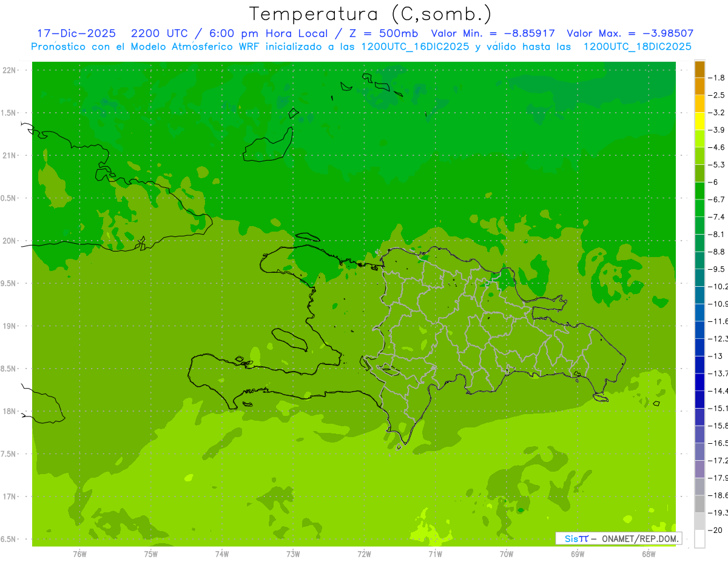The image size is (728, 562).
Task: Click the initialization time '1200UTC_16DIC2025'
Action: (x=415, y=47)
